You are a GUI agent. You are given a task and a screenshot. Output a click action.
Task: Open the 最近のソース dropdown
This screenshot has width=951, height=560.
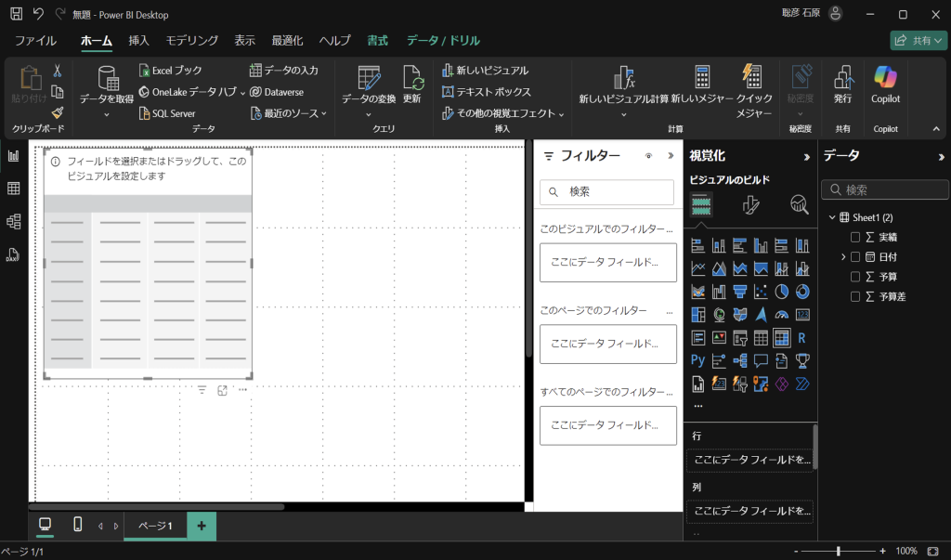[290, 113]
